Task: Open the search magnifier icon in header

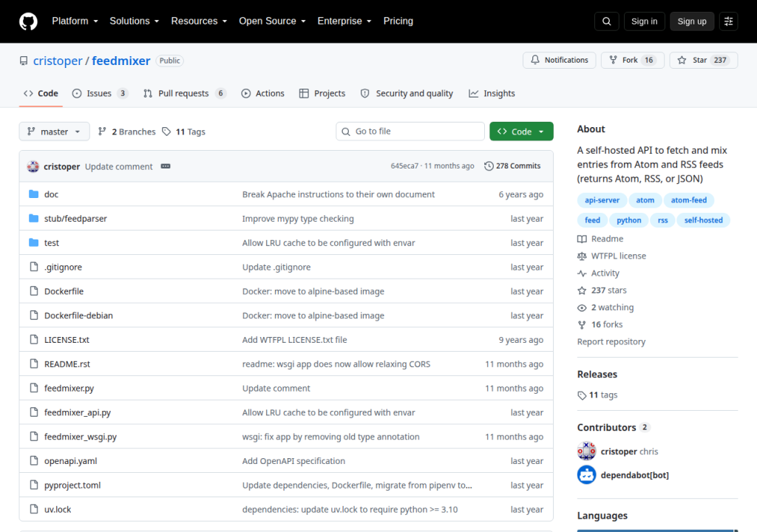Action: point(606,21)
